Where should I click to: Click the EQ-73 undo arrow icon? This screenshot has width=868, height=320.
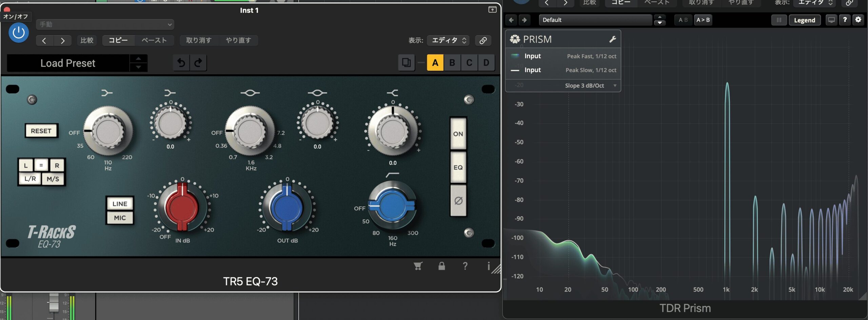181,63
